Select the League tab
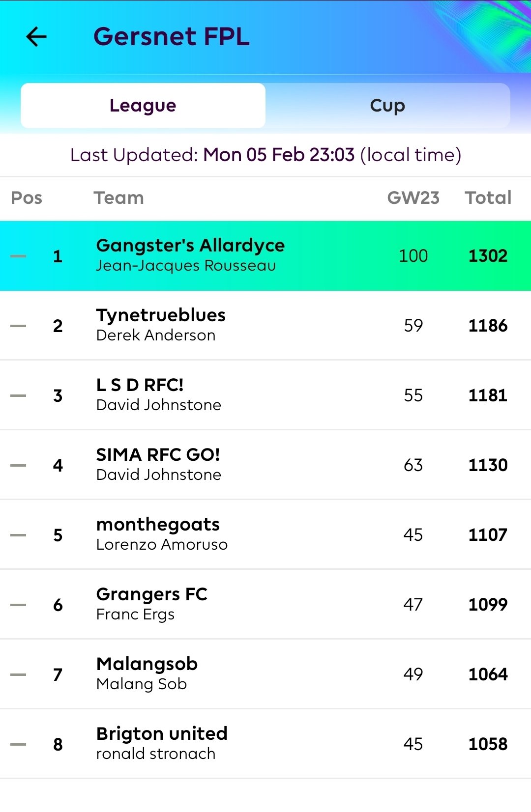This screenshot has height=812, width=531. coord(143,106)
